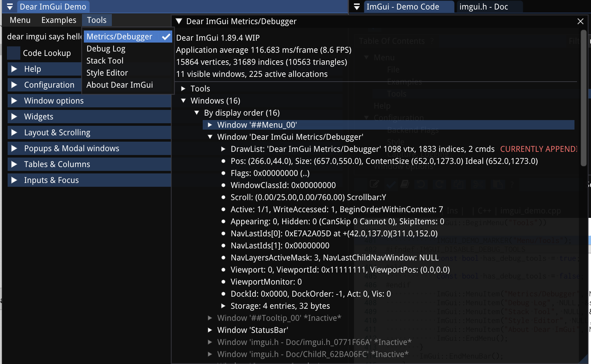Expand the DrawList 'Dear ImGui Metrics/Debugger' node

[223, 149]
